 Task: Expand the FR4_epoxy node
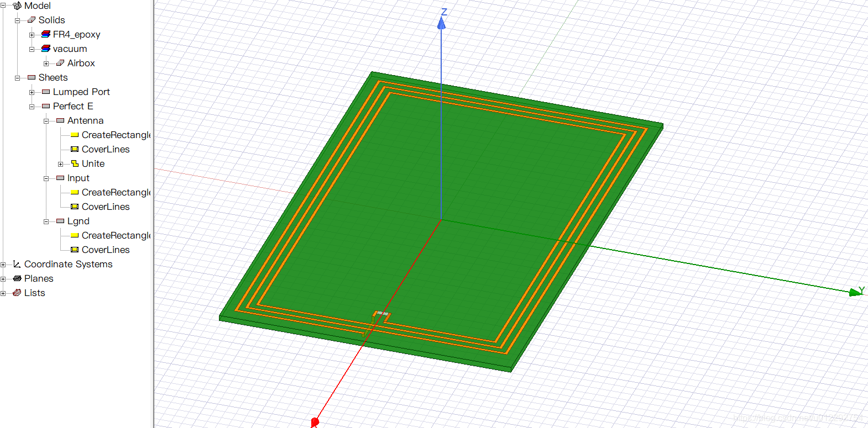point(32,35)
